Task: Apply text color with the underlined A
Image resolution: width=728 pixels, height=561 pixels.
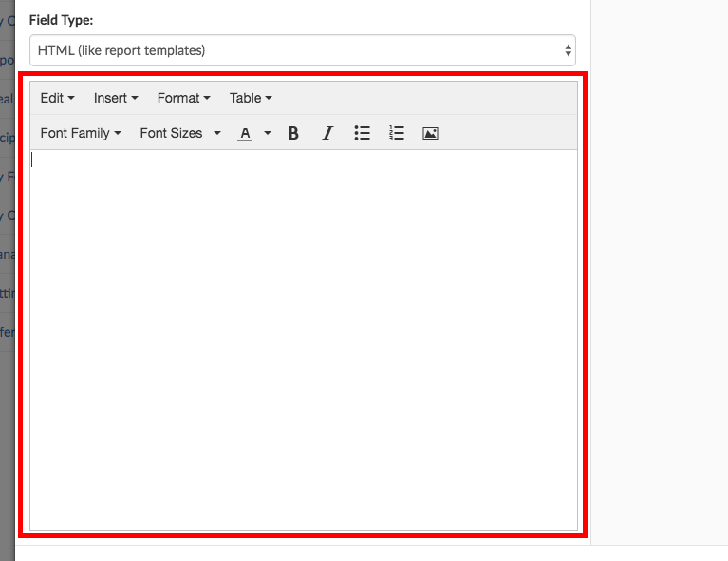Action: click(x=245, y=134)
